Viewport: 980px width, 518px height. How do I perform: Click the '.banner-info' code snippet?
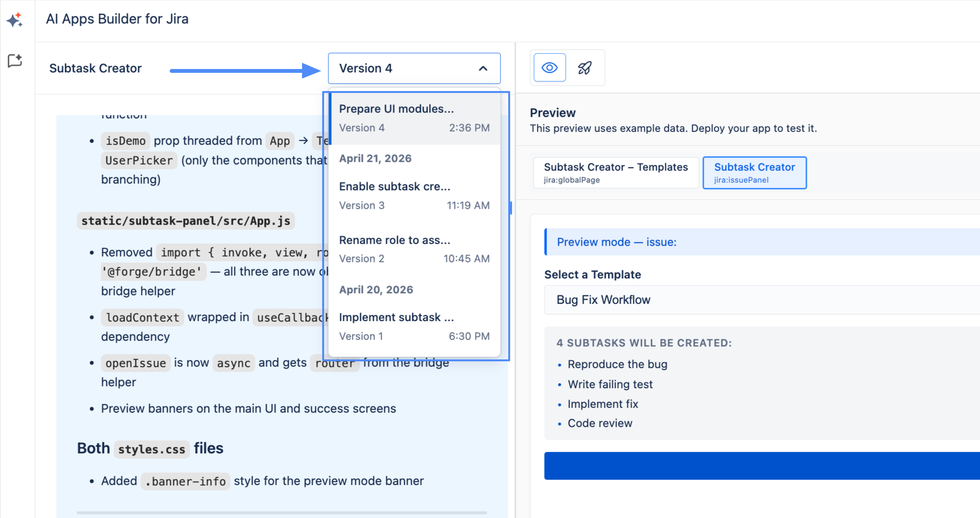(x=186, y=481)
